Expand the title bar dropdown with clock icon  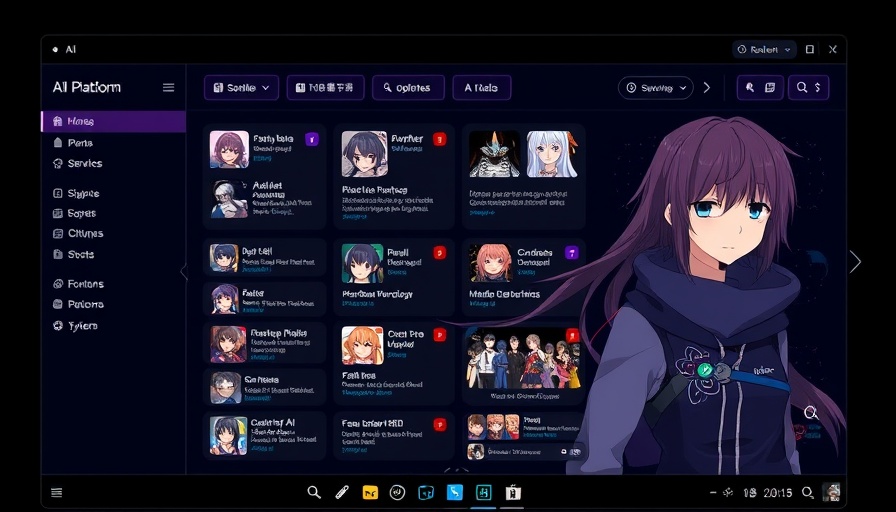pos(765,49)
